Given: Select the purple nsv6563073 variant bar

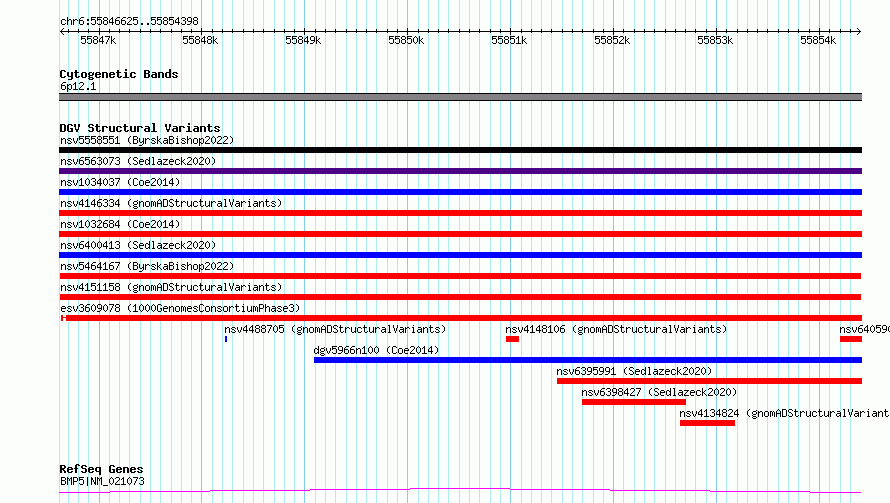Looking at the screenshot, I should (x=460, y=171).
